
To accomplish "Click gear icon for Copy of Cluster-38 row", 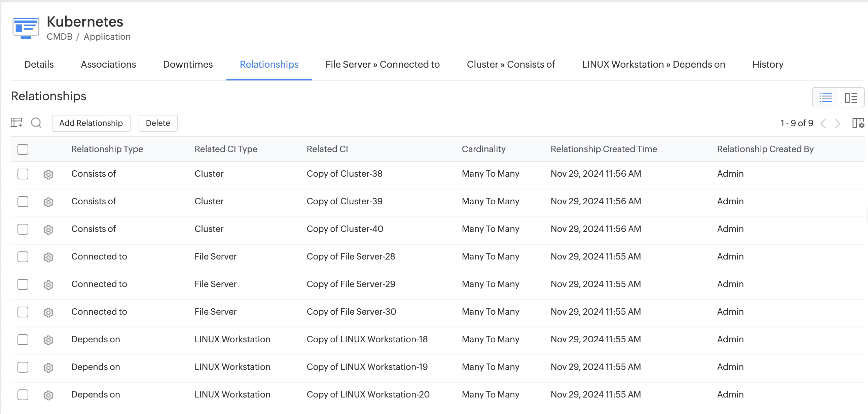I will click(48, 174).
